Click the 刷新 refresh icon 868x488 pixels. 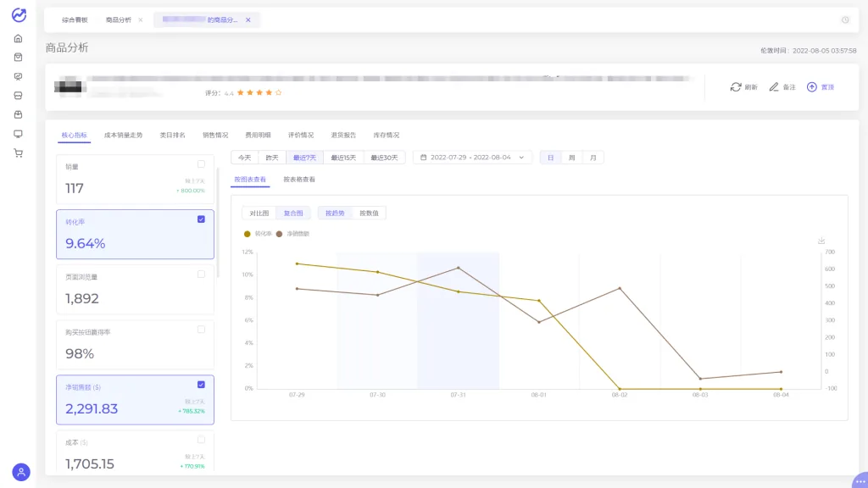tap(736, 87)
